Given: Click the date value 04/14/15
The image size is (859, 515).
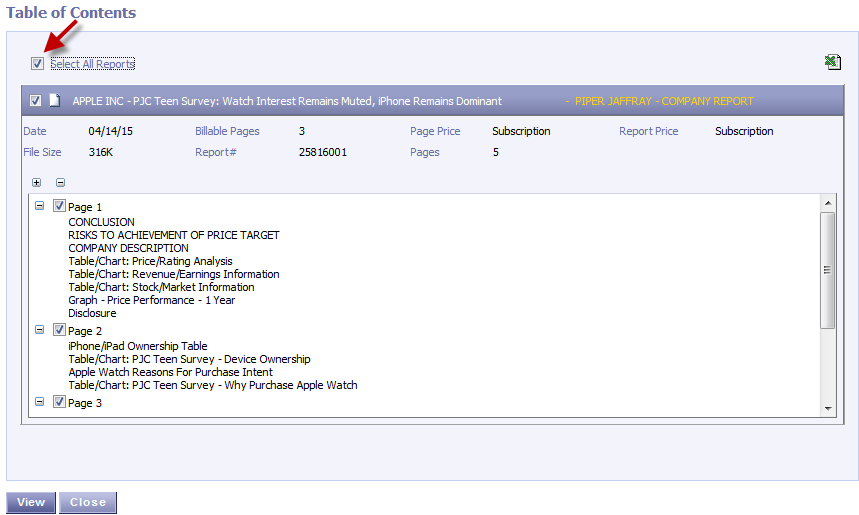Looking at the screenshot, I should point(111,131).
